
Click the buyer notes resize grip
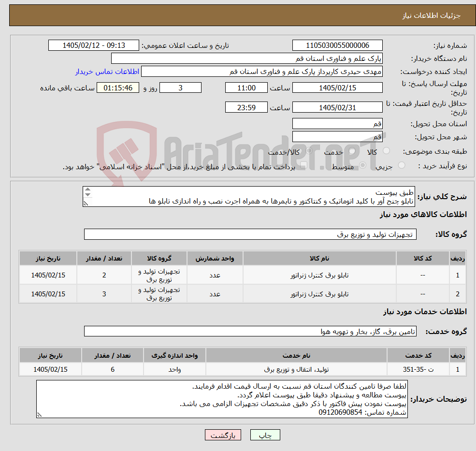click(39, 415)
